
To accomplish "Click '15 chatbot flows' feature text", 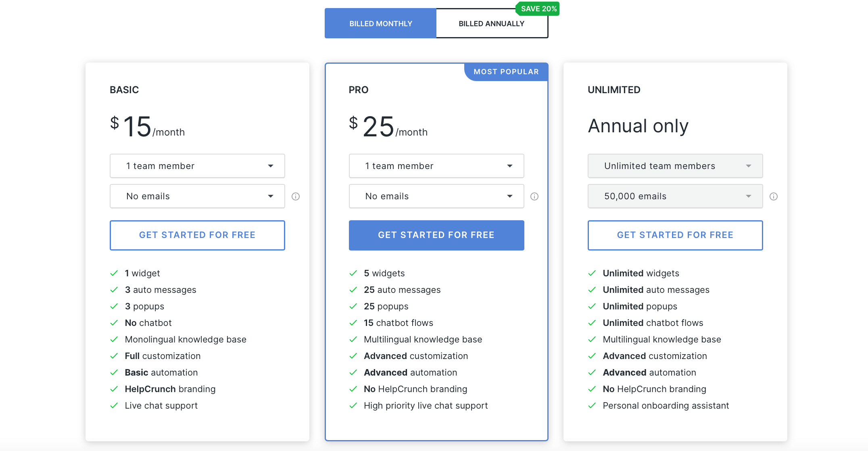I will 399,323.
